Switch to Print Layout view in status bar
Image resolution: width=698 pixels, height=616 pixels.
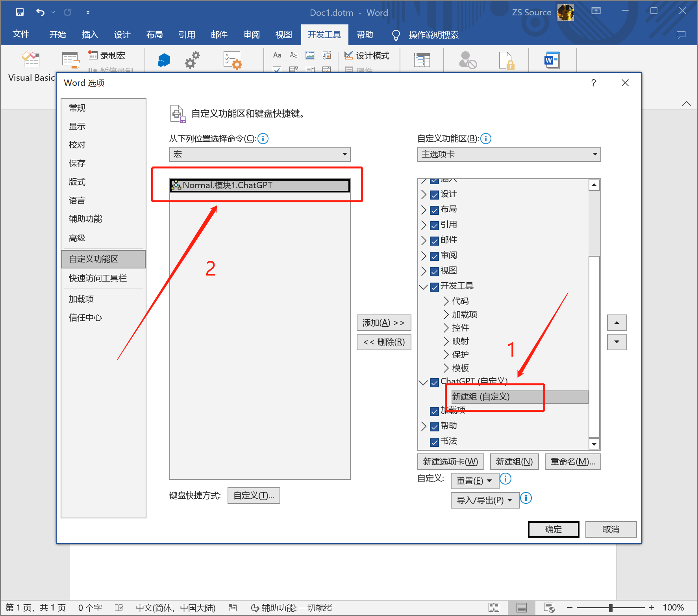tap(521, 608)
